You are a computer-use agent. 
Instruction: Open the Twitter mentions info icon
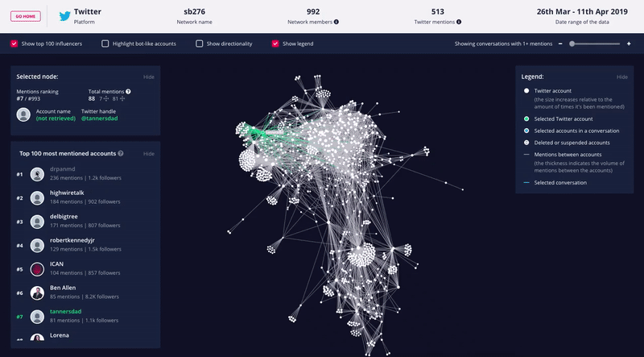(x=459, y=23)
